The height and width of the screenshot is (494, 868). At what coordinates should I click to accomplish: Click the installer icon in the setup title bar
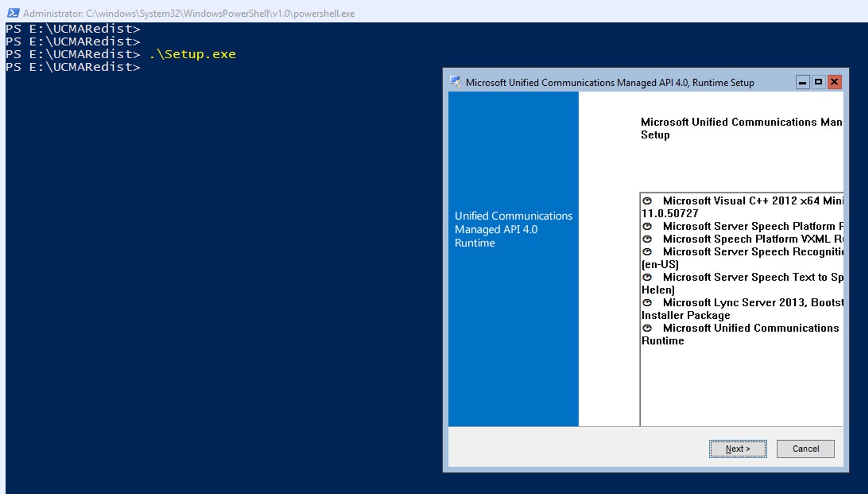456,82
